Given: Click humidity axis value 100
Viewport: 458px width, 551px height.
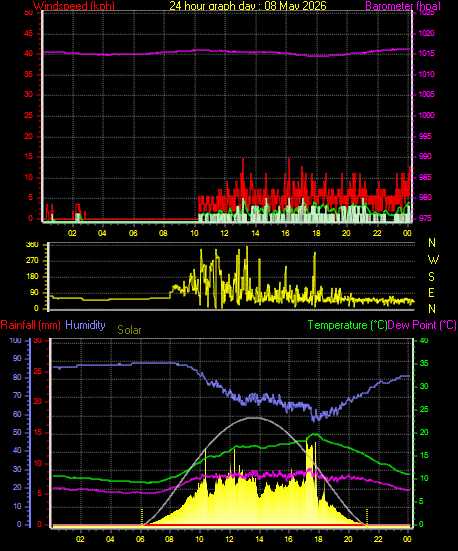Looking at the screenshot, I should point(16,341).
